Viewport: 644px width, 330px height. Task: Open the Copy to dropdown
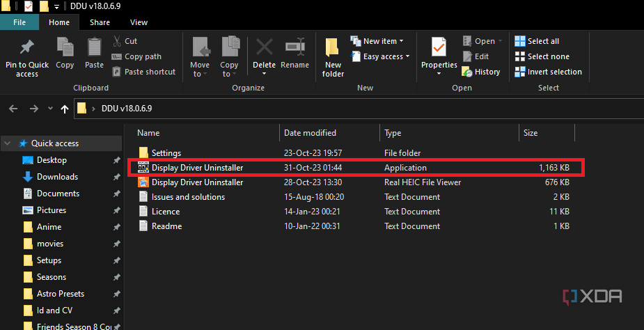230,58
